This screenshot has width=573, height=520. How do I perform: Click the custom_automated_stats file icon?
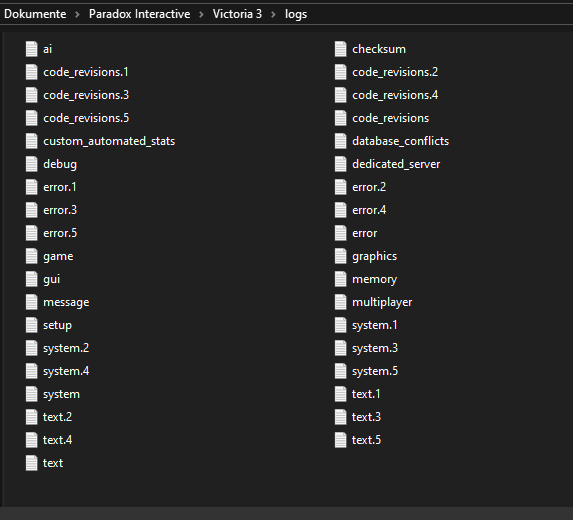[31, 141]
